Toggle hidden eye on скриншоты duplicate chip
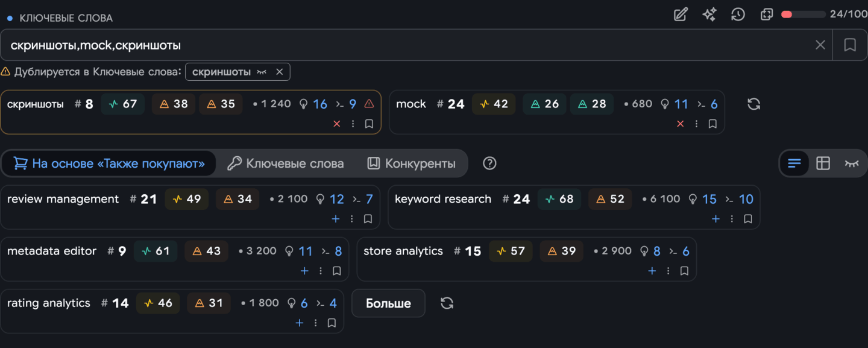 coord(262,72)
